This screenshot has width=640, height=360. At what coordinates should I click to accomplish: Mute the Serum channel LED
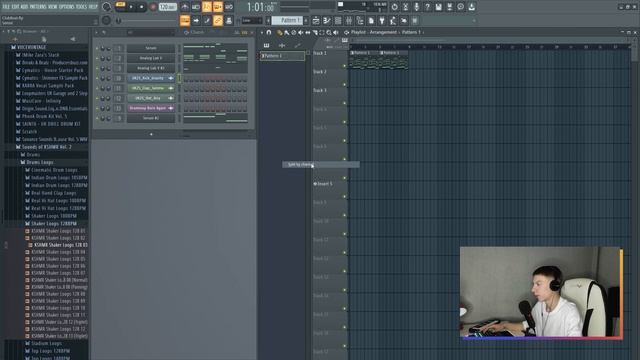(x=97, y=49)
